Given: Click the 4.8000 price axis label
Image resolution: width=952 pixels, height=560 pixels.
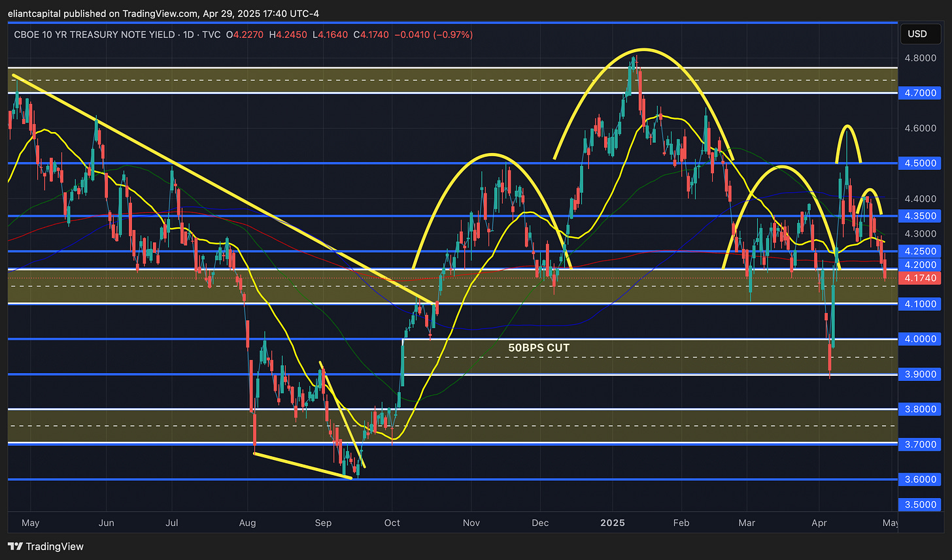Looking at the screenshot, I should coord(921,58).
